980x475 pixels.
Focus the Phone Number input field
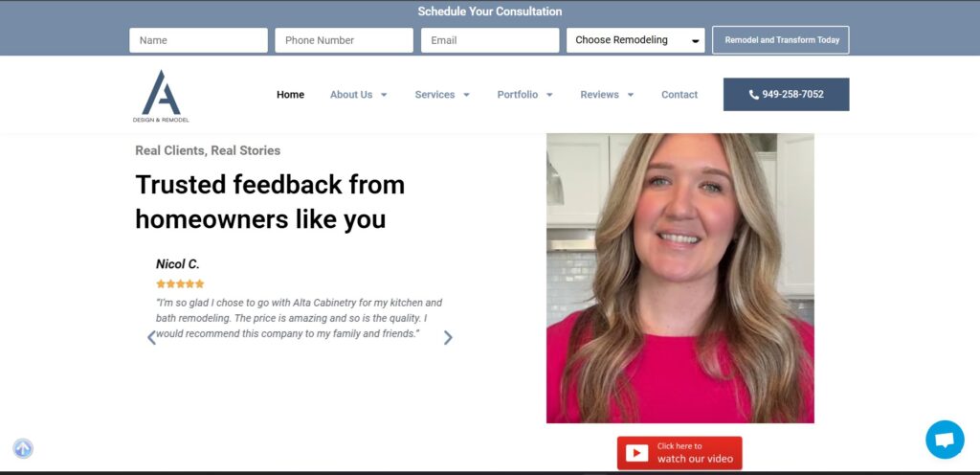[344, 40]
